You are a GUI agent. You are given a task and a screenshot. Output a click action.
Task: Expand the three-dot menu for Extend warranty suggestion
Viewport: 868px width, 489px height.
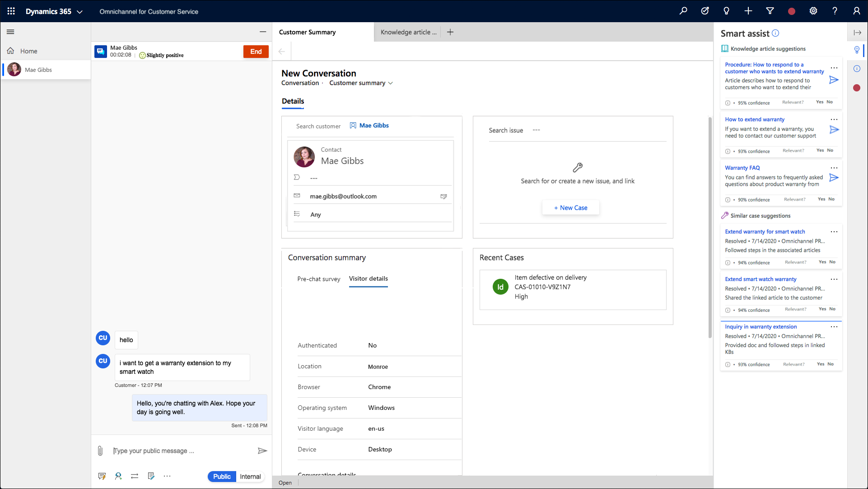coord(834,231)
